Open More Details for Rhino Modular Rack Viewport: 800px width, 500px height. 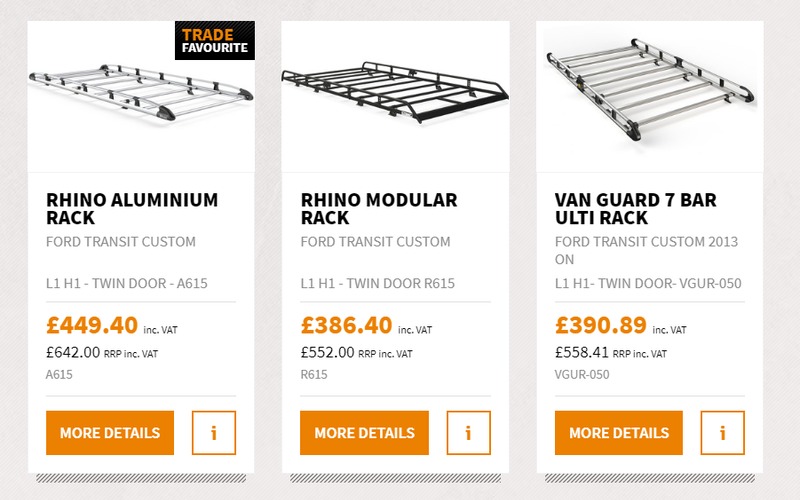364,433
